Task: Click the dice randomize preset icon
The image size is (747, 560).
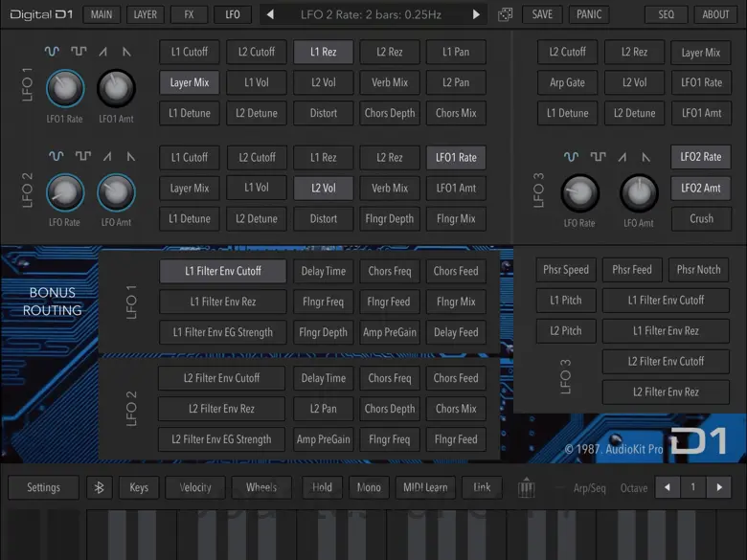Action: [505, 14]
